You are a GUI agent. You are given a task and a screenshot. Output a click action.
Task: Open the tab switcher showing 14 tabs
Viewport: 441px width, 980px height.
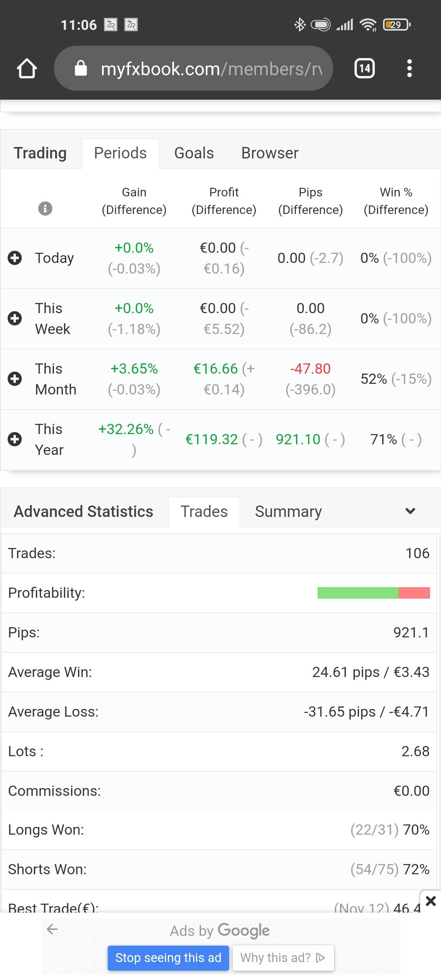[364, 68]
